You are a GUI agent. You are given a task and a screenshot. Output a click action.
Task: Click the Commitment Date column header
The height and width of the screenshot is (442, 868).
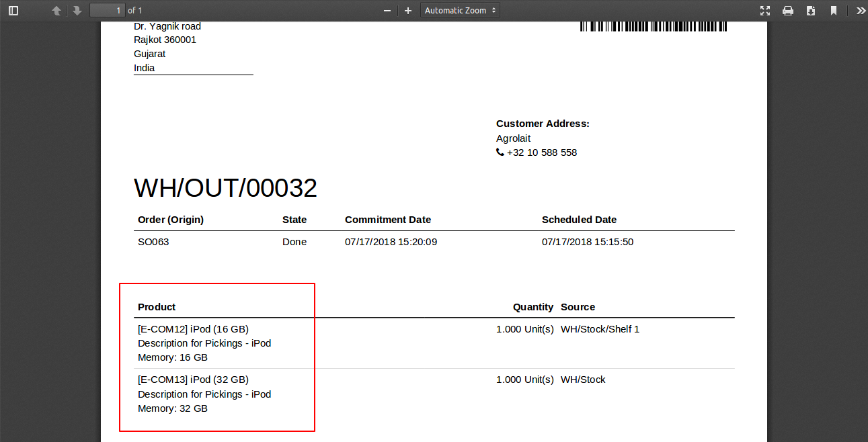(x=388, y=220)
